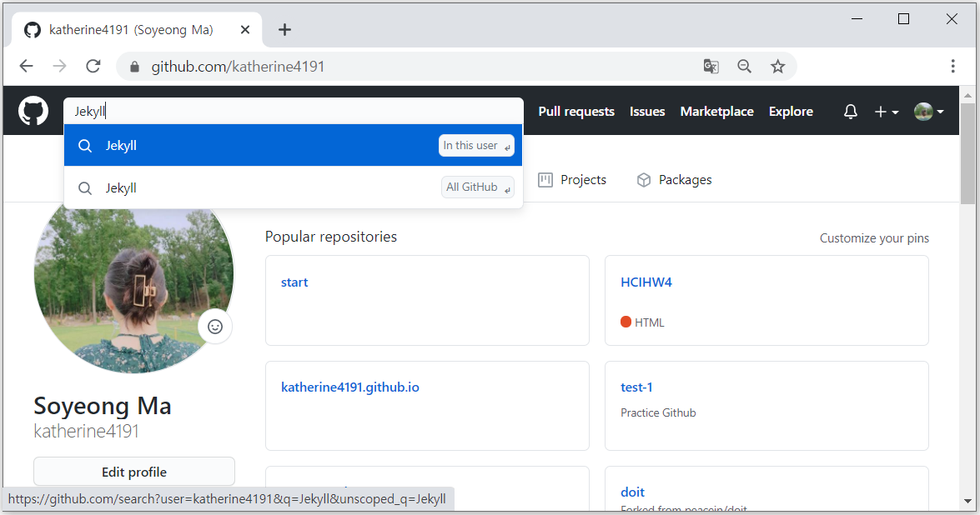Open Explore page
980x515 pixels.
(x=791, y=112)
